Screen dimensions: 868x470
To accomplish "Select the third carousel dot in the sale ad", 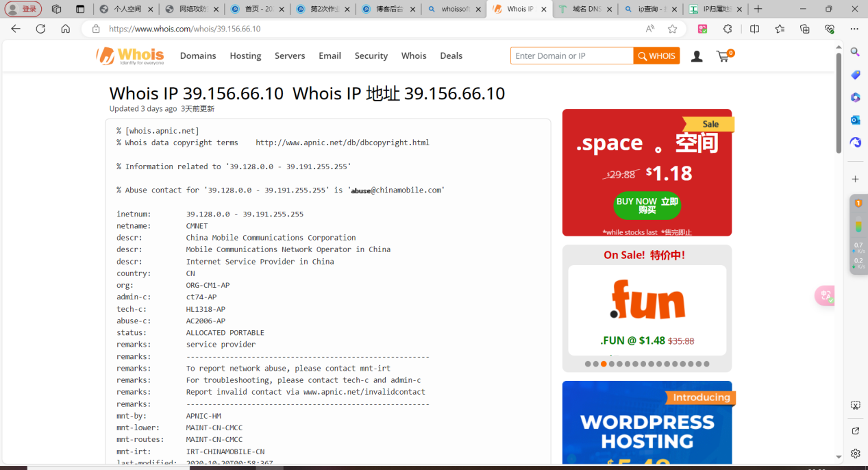I will coord(604,364).
